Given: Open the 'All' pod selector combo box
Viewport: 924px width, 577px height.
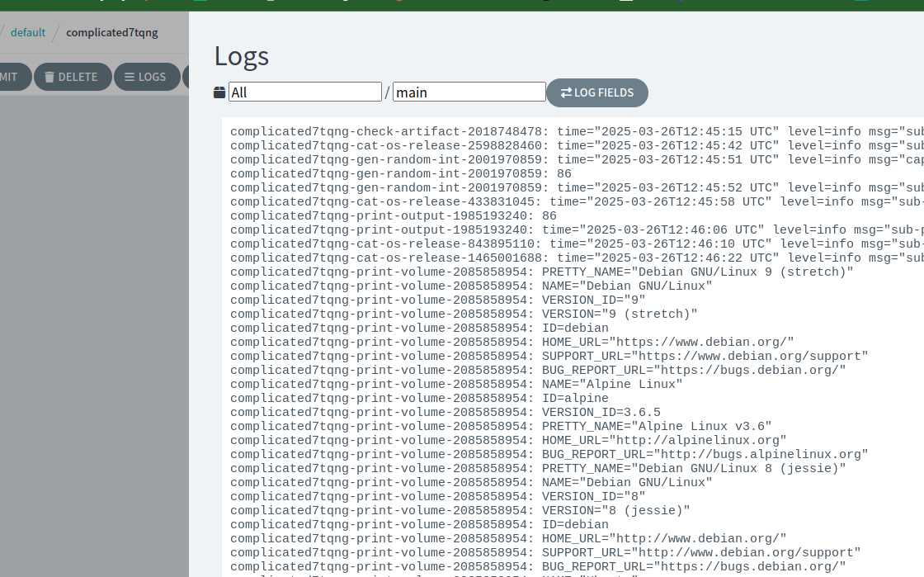Looking at the screenshot, I should point(305,92).
